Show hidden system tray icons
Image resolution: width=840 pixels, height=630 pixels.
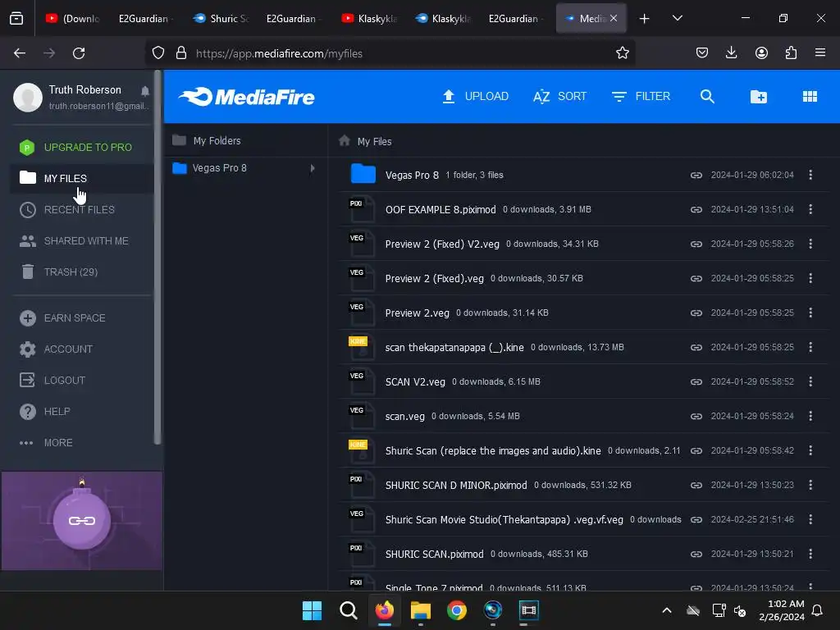666,610
